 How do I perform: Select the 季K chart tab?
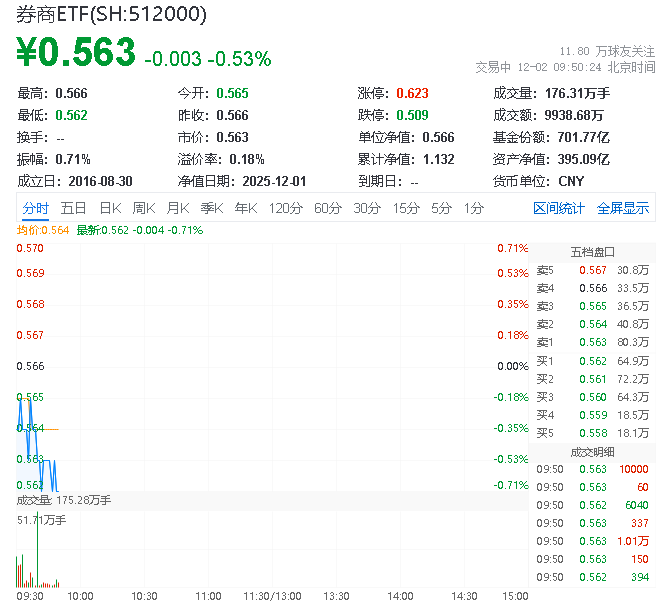pyautogui.click(x=211, y=208)
